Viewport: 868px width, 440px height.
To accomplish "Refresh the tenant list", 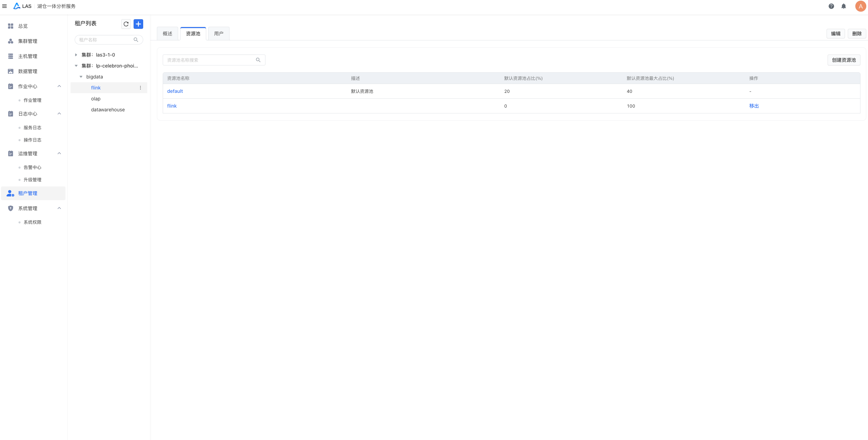I will click(126, 24).
